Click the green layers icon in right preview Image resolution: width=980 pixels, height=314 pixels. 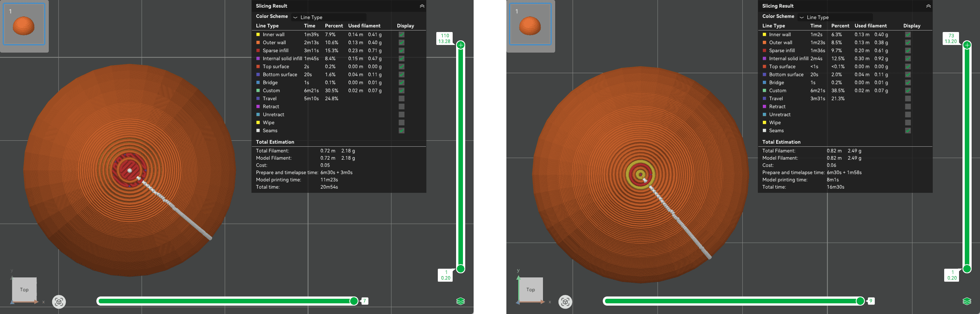(967, 301)
